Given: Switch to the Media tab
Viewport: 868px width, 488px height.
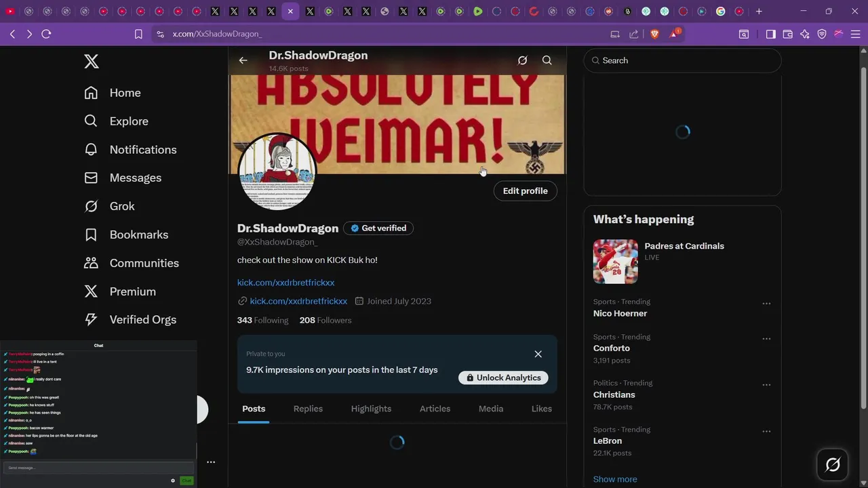Looking at the screenshot, I should click(x=491, y=409).
